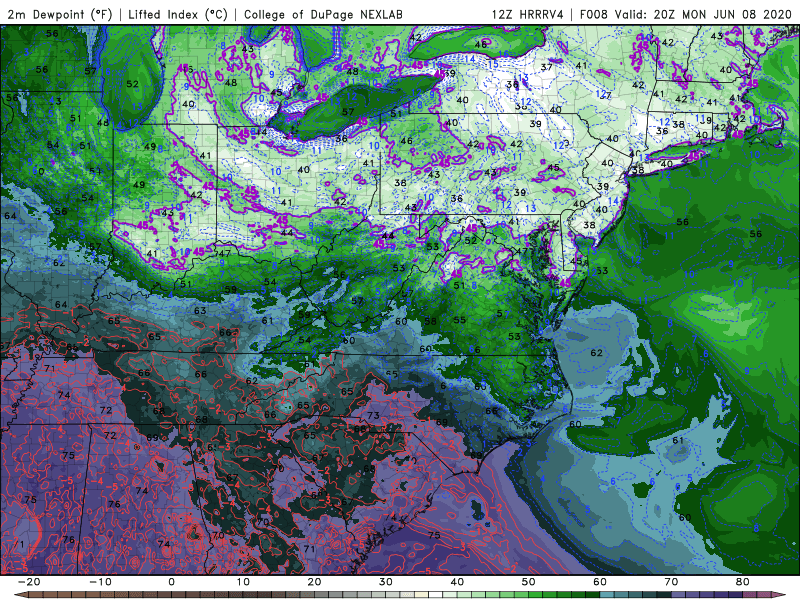Click the "College of DuPage NEXLAB" header text
Screen dimensions: 800x600
click(323, 15)
